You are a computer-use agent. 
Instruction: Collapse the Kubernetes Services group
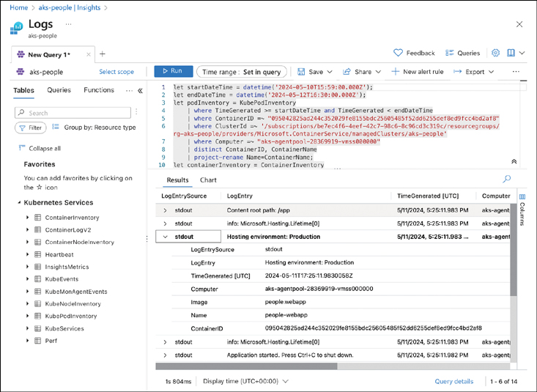pos(18,202)
